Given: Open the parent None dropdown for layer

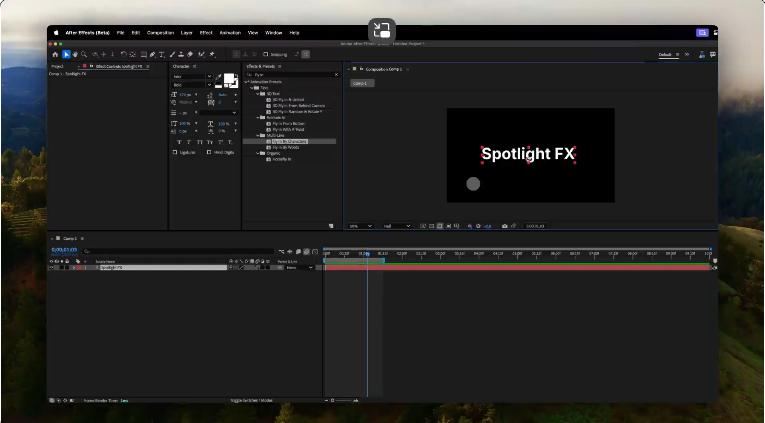Looking at the screenshot, I should (x=300, y=267).
